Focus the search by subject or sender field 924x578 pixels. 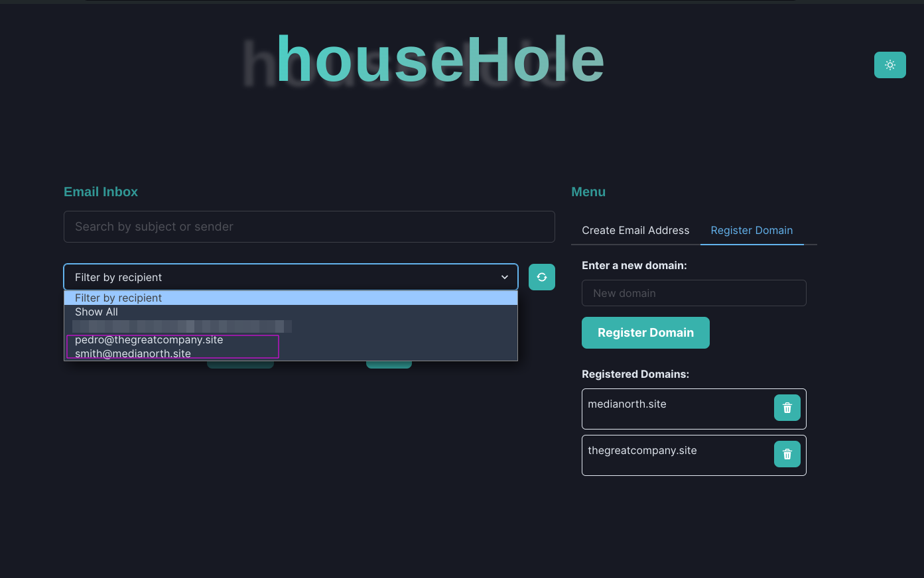coord(309,227)
